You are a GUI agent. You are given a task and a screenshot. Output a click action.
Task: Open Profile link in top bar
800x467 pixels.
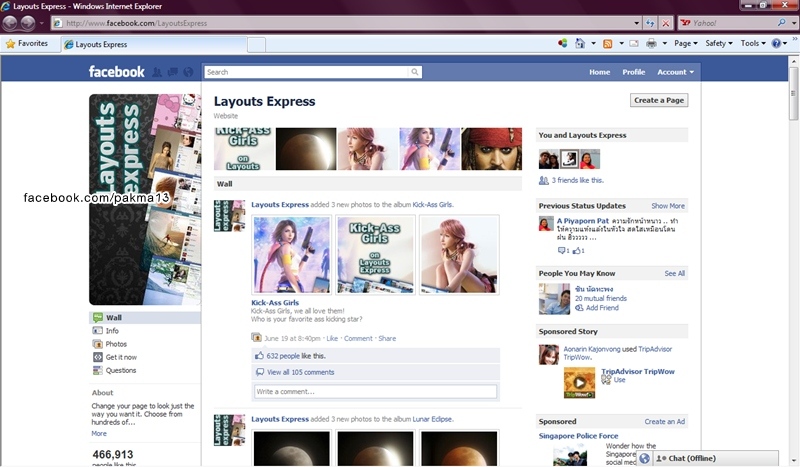coord(634,72)
